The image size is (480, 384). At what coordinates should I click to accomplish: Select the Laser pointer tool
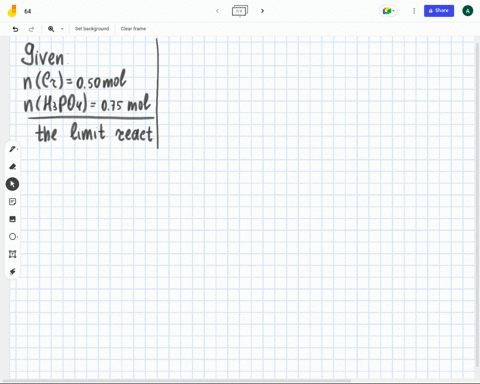(12, 271)
